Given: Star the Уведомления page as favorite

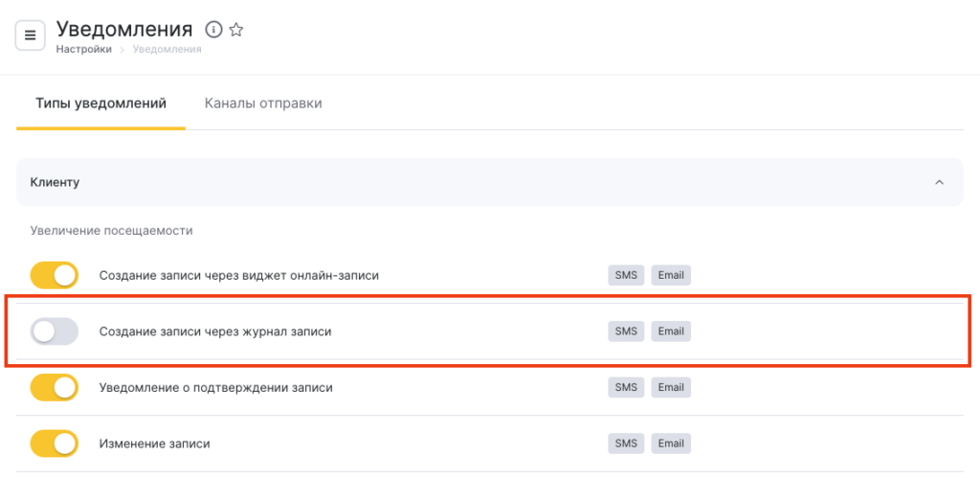Looking at the screenshot, I should click(236, 30).
